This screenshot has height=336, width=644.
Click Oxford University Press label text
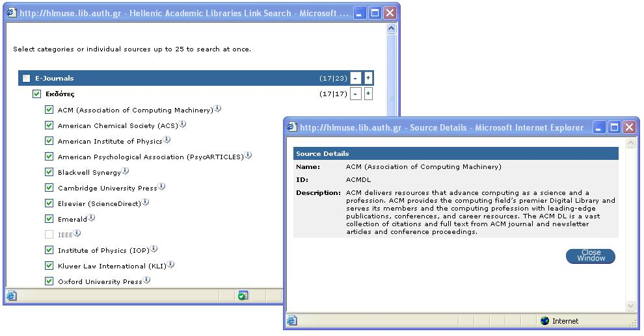(x=100, y=281)
